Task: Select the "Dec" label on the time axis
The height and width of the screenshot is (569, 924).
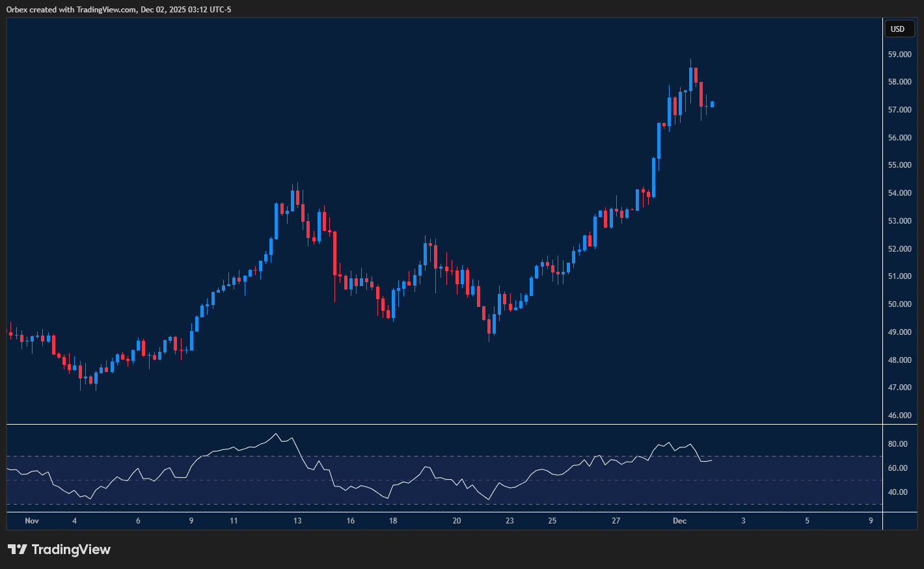Action: (x=681, y=521)
